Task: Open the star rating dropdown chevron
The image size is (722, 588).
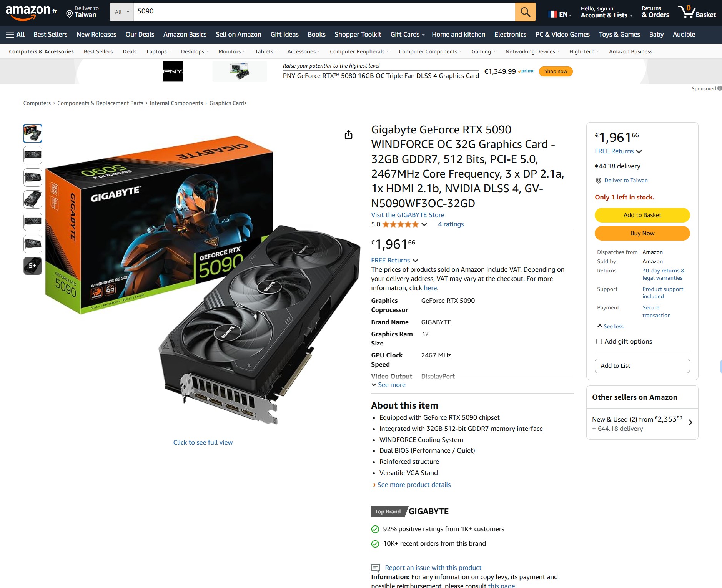Action: [424, 224]
